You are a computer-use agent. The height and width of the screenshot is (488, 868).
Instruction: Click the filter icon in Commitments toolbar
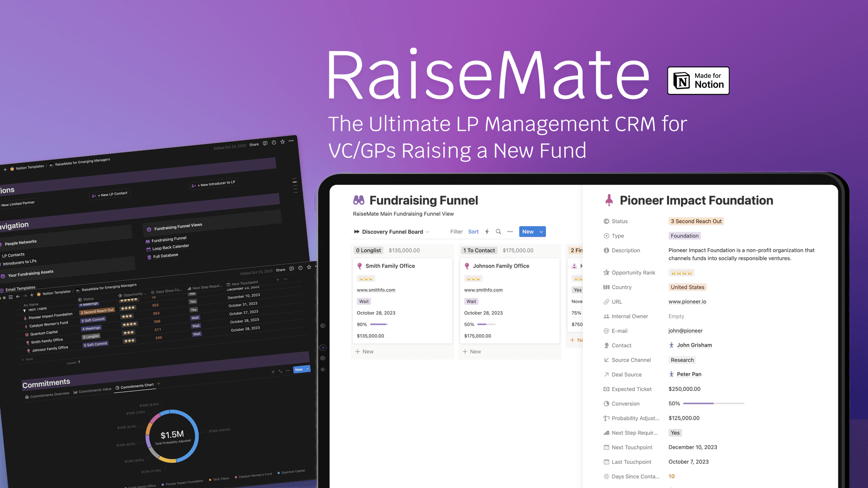pyautogui.click(x=273, y=372)
